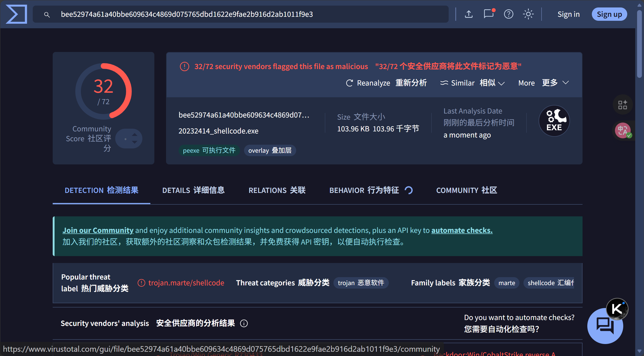Open the notifications chat bubble icon
The image size is (644, 356).
point(489,14)
